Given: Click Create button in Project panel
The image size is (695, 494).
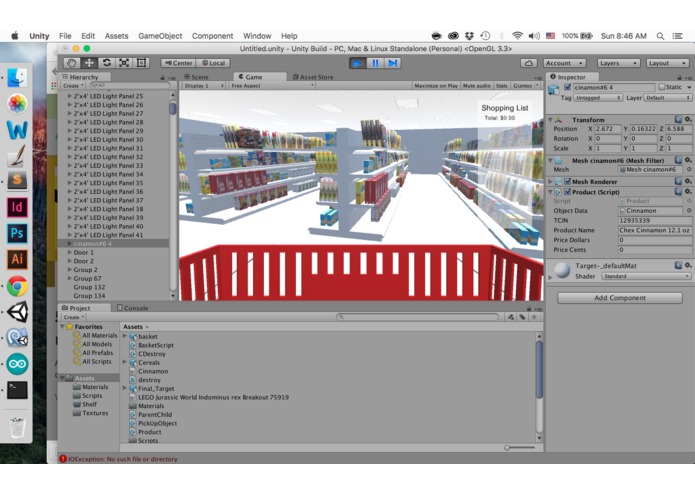Looking at the screenshot, I should [x=73, y=317].
